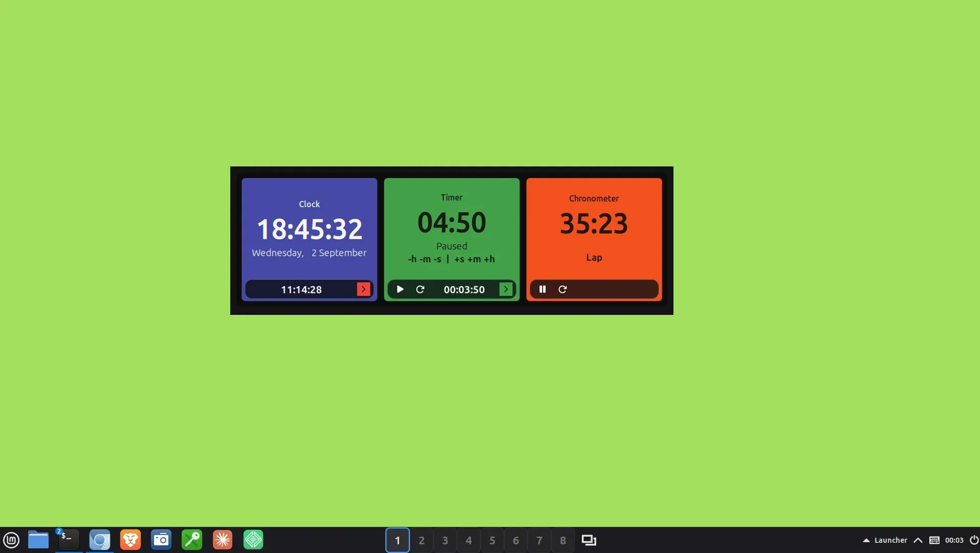
Task: Click the red arrow beside 11:14:28
Action: pos(363,289)
